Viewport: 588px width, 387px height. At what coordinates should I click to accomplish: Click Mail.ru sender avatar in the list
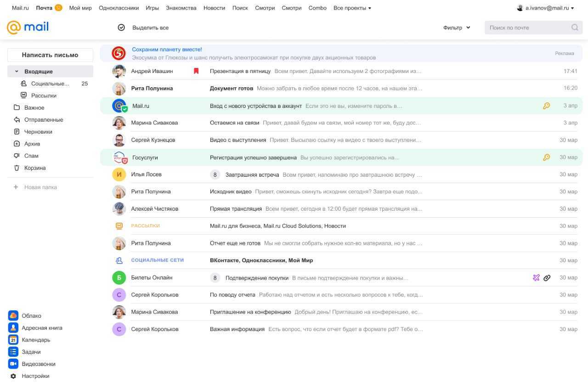coord(119,106)
